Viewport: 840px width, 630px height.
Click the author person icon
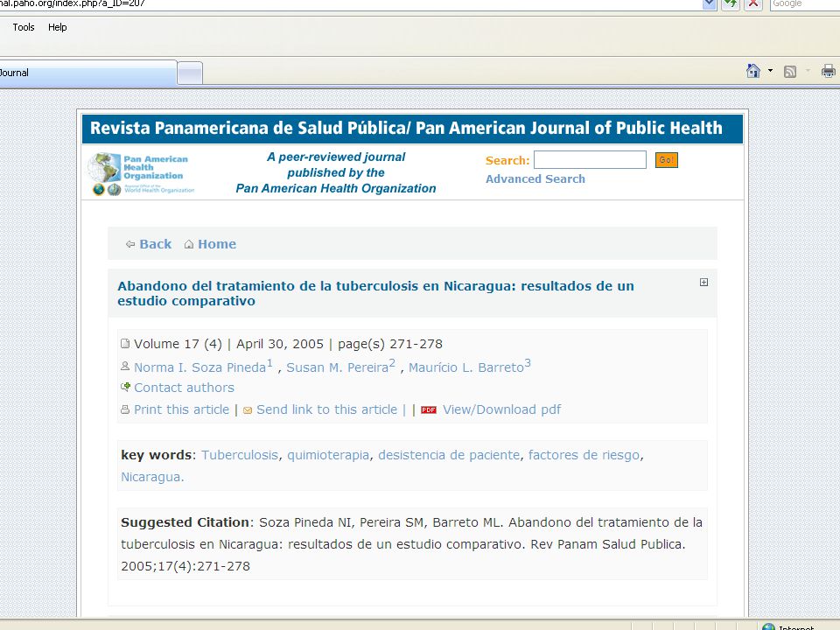click(125, 367)
